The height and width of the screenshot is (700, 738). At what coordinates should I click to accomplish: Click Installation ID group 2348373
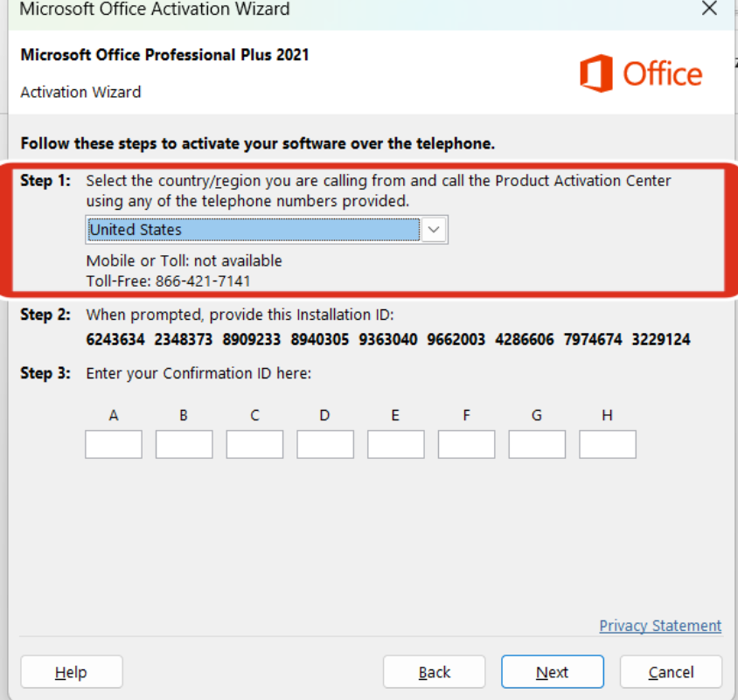coord(184,339)
